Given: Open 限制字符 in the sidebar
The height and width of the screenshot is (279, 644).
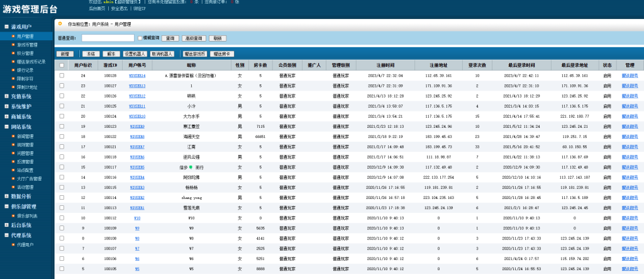Looking at the screenshot, I should coord(25,79).
